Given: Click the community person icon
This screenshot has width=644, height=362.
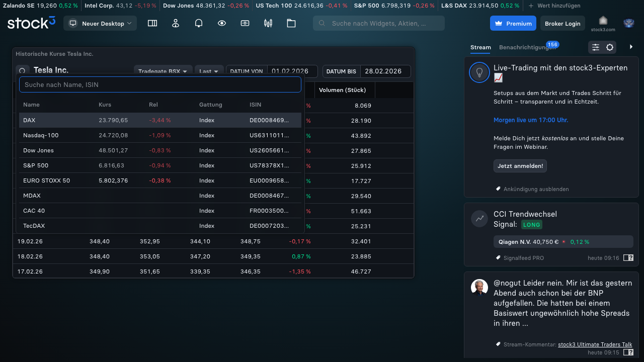Looking at the screenshot, I should click(x=175, y=23).
